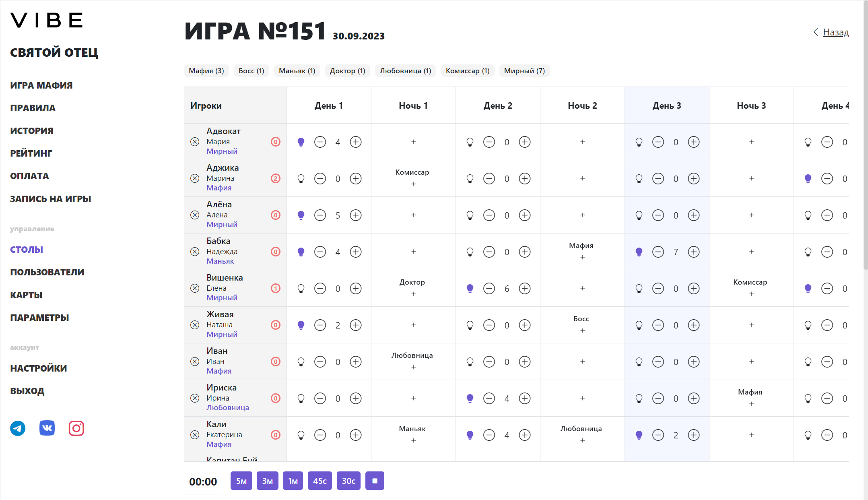This screenshot has width=868, height=500.
Task: Toggle Day 1 bulb for Аджика
Action: (x=301, y=178)
